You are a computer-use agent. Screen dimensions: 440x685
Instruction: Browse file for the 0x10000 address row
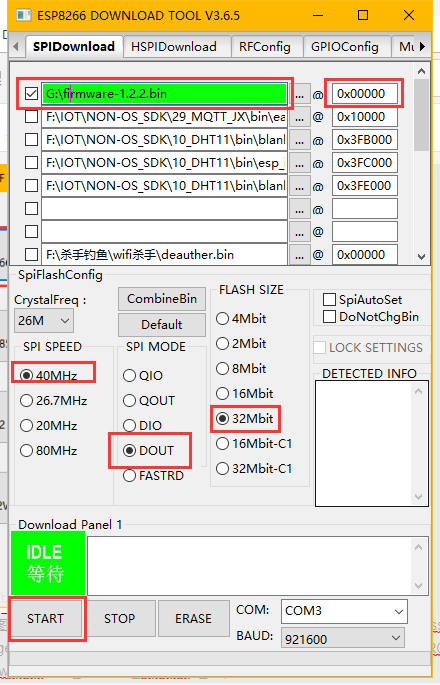point(299,117)
